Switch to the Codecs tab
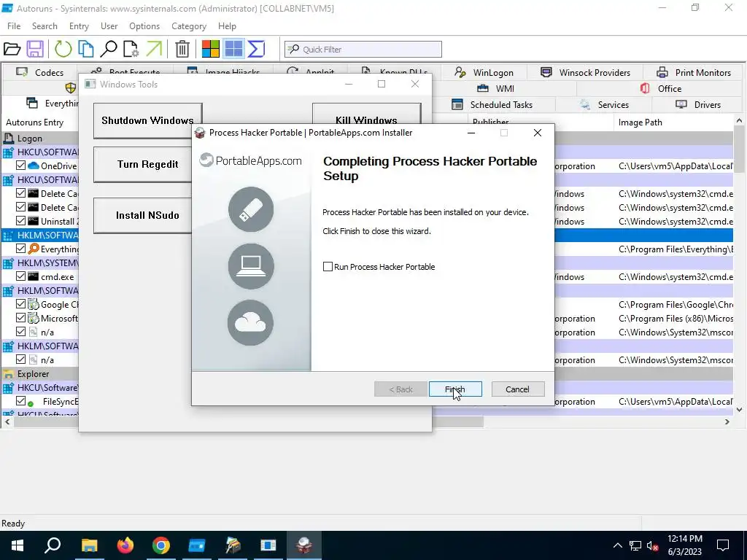Image resolution: width=747 pixels, height=560 pixels. (40, 72)
